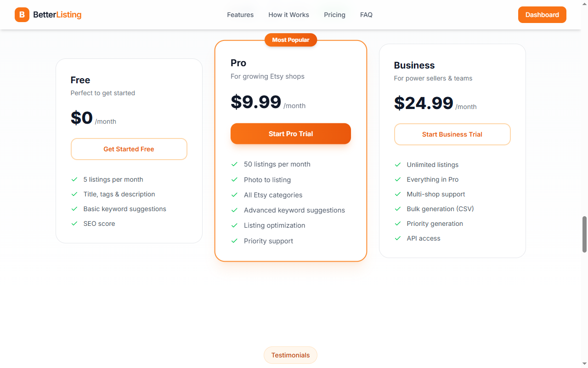Open the Testimonials section
This screenshot has width=588, height=368.
(x=290, y=355)
